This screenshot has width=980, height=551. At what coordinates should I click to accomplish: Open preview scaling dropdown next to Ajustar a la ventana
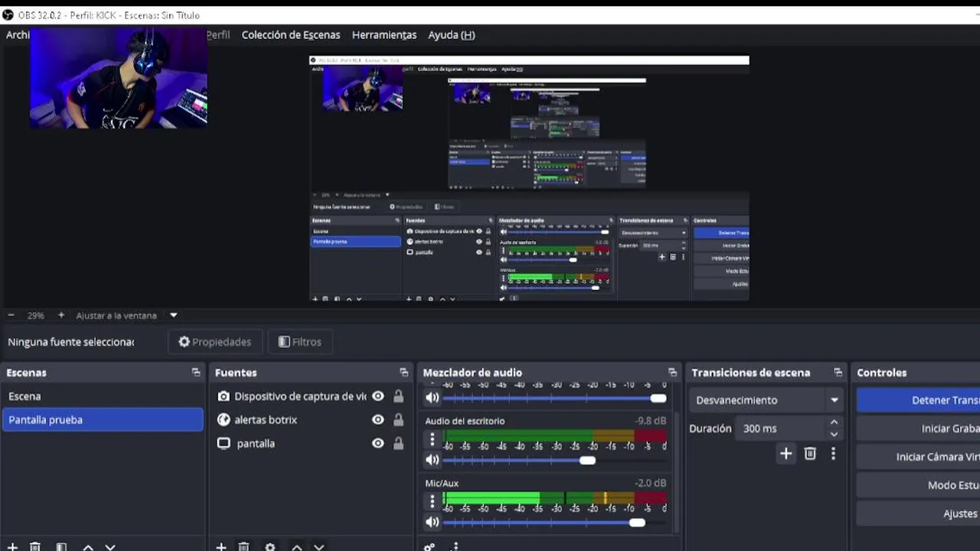173,315
